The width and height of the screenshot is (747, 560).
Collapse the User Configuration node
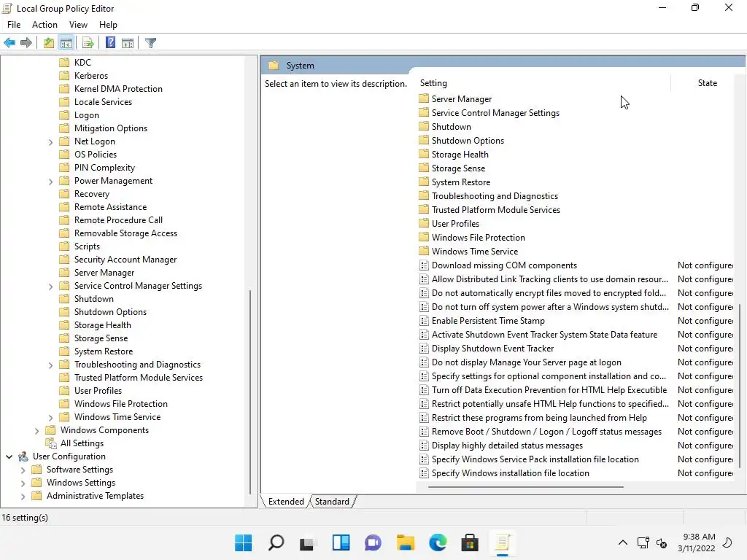9,456
